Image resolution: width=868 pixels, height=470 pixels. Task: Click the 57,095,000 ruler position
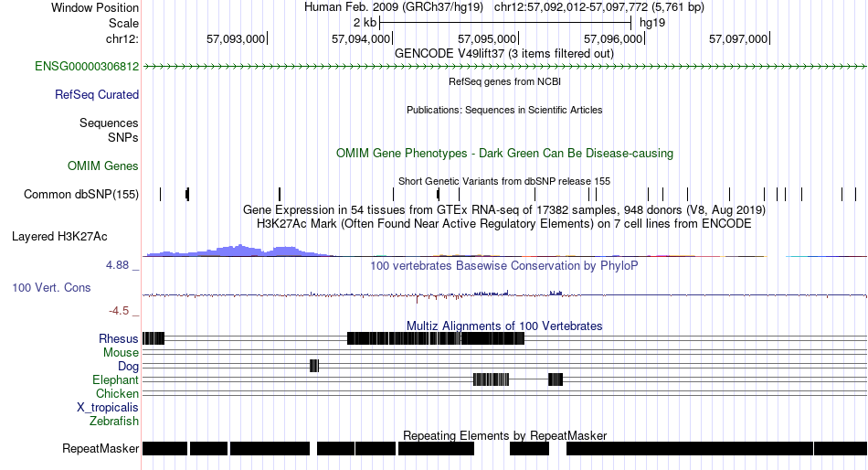(487, 38)
